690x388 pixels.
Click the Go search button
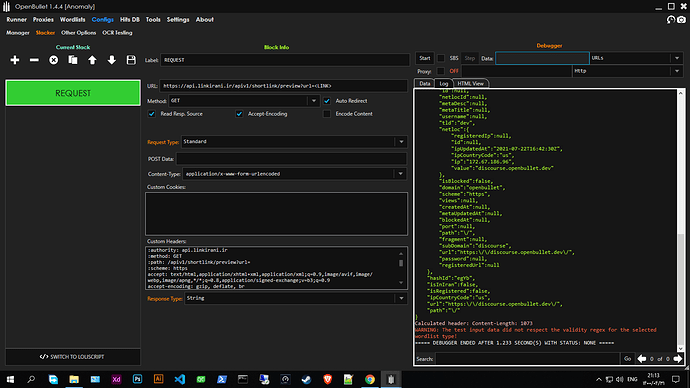628,359
